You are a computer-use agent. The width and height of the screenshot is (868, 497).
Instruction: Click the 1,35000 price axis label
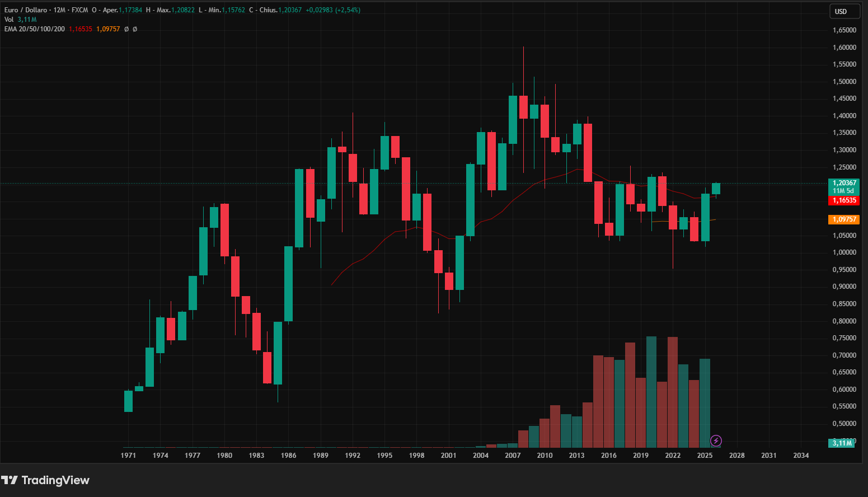point(844,133)
